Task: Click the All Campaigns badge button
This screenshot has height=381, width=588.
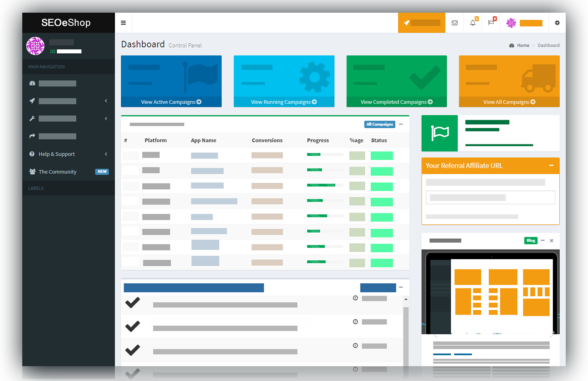Action: (x=380, y=124)
